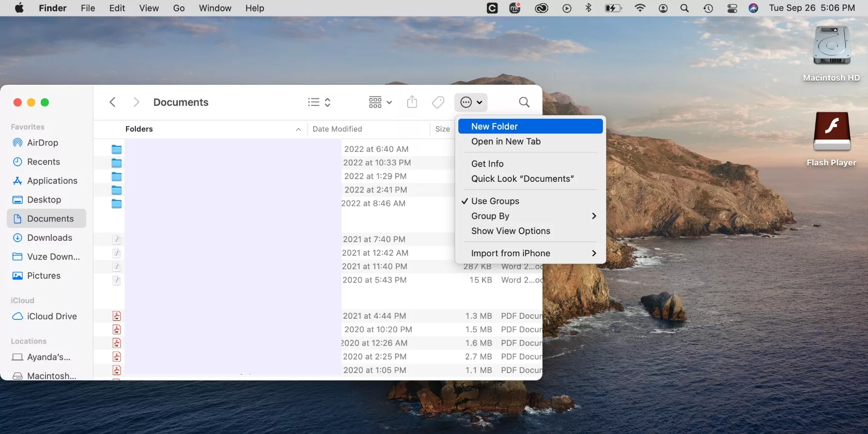Click the Tags icon in Finder toolbar
Viewport: 868px width, 434px height.
point(438,102)
